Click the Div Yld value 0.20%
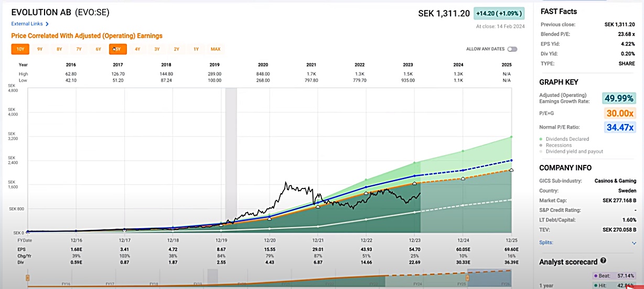 point(629,53)
